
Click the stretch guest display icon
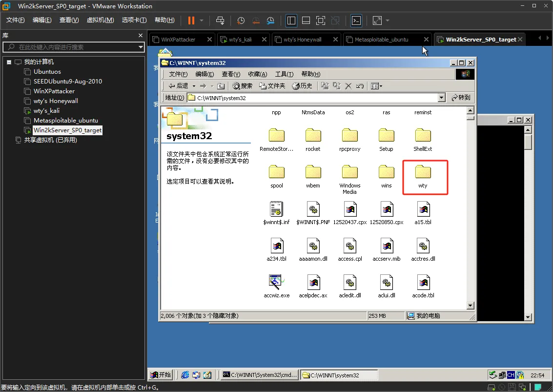click(377, 21)
